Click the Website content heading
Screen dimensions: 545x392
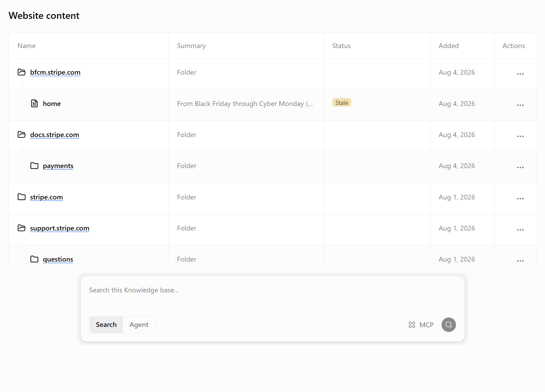[44, 16]
